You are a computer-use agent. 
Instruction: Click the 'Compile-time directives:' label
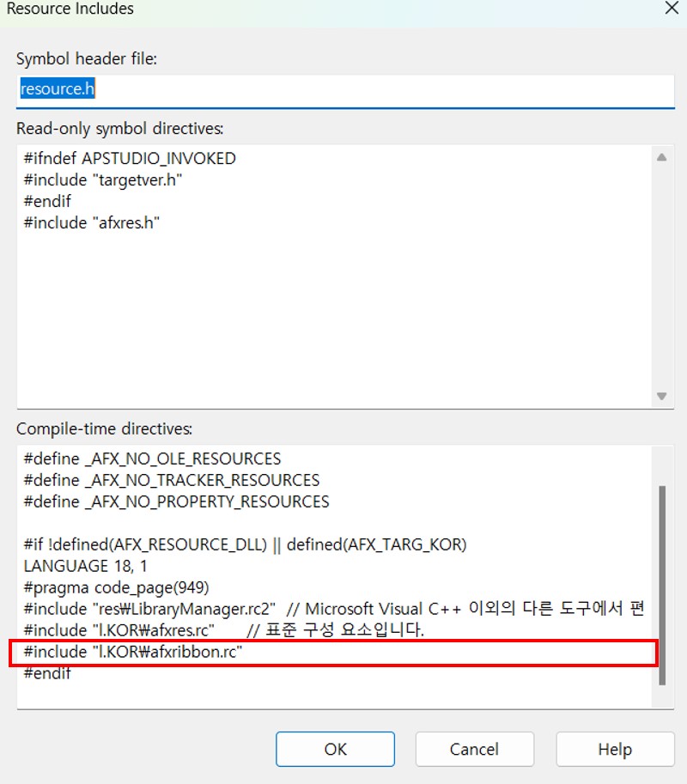105,429
